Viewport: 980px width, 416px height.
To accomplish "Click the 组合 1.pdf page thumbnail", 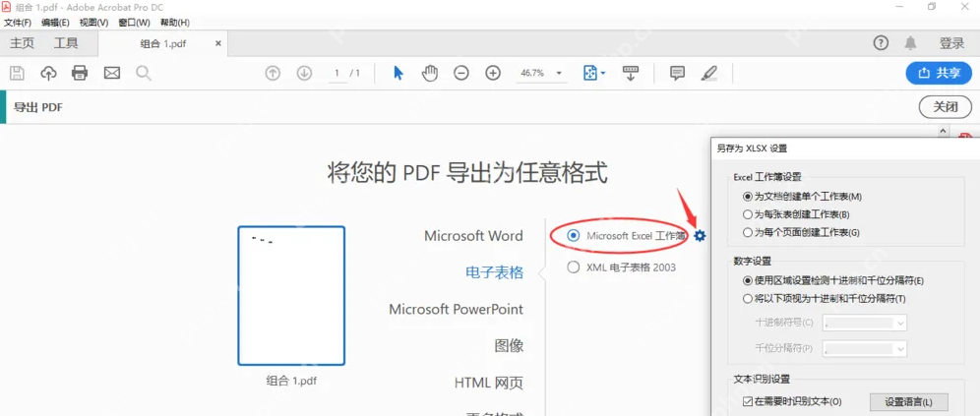I will point(291,295).
